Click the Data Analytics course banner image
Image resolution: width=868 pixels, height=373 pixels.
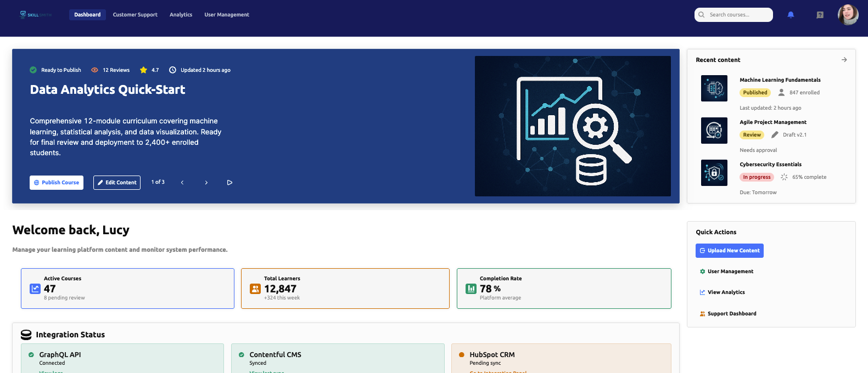573,126
